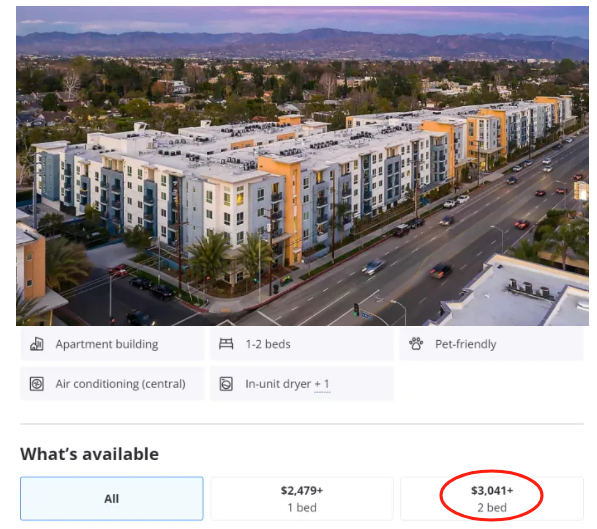Click the circled $3,041+ price text
This screenshot has width=597, height=529.
point(492,490)
